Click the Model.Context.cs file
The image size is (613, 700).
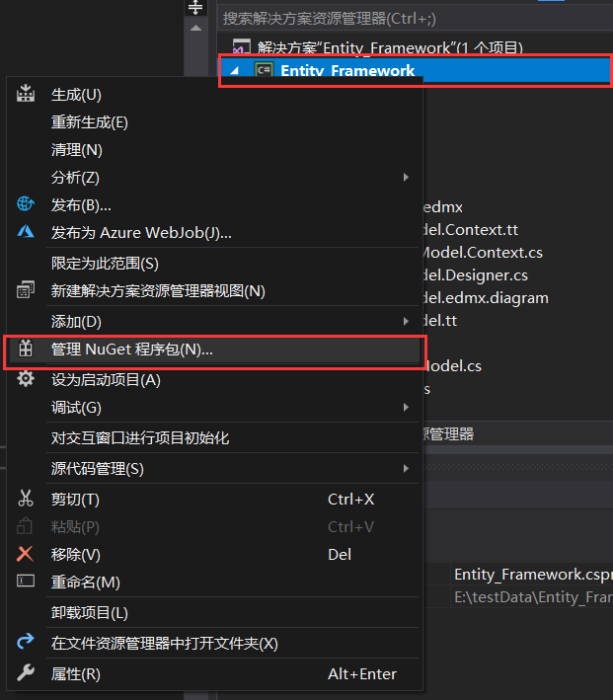point(483,252)
